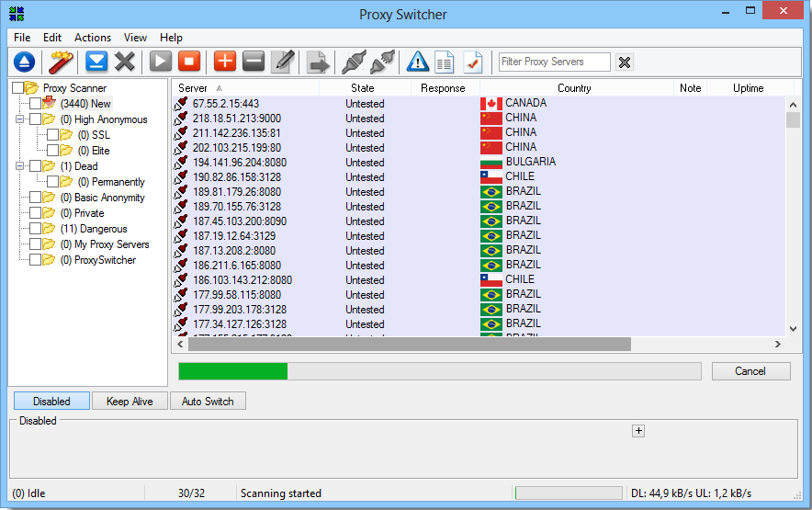
Task: Tick the Basic Anonymity checkbox
Action: coord(35,197)
